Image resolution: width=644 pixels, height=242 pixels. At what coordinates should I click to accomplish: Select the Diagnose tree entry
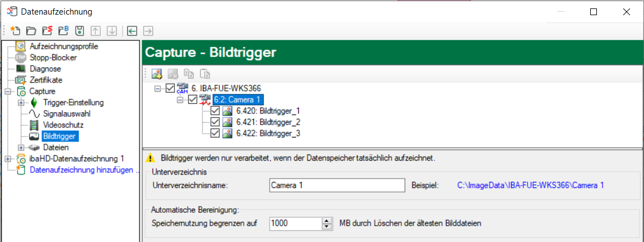(x=45, y=69)
